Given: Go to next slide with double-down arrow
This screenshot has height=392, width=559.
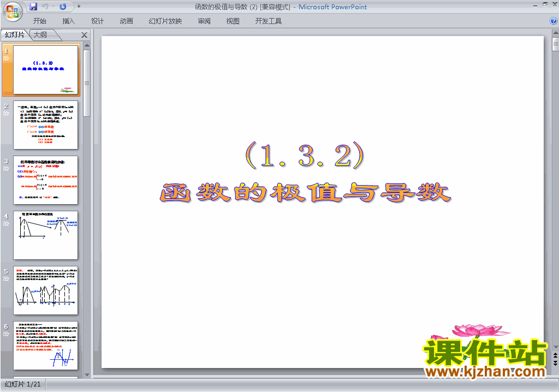Looking at the screenshot, I should [555, 363].
